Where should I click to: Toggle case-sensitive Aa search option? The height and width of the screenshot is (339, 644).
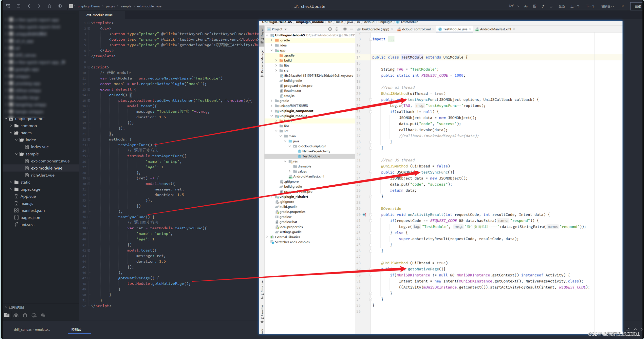[526, 6]
